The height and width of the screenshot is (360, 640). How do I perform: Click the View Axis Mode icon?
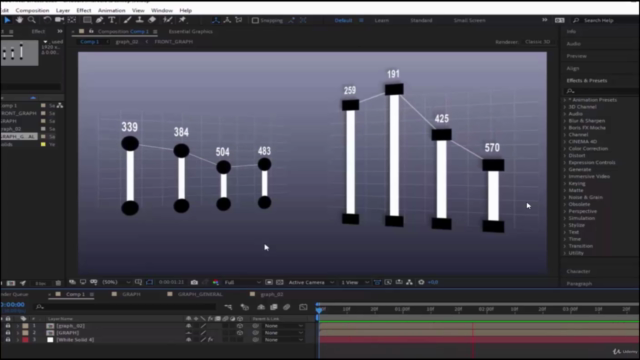(239, 20)
